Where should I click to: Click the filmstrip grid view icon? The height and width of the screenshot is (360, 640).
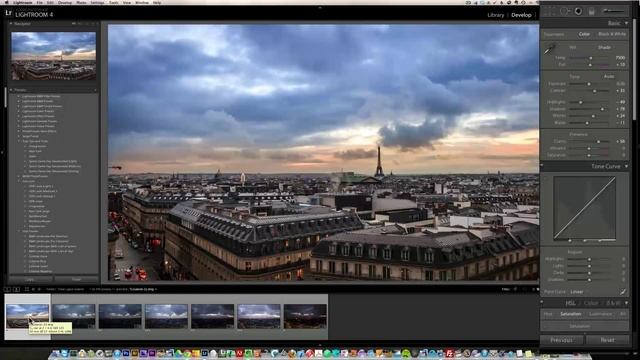point(27,289)
